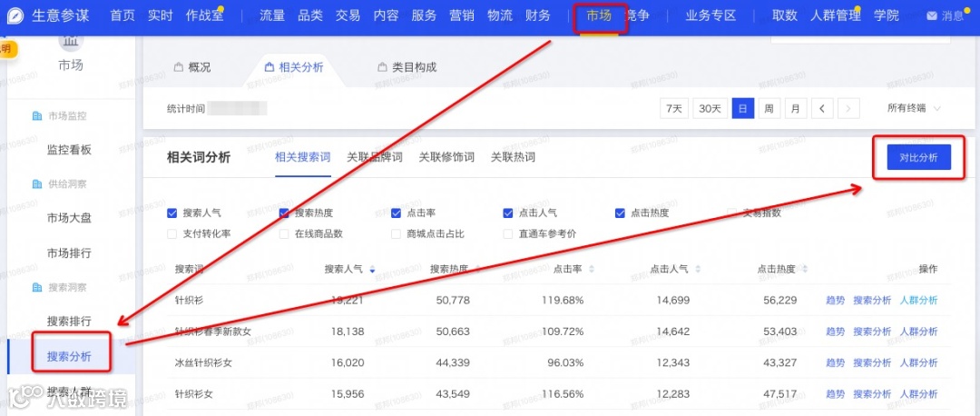Click the 市场 bank icon in sidebar
Image resolution: width=980 pixels, height=416 pixels.
coord(71,40)
